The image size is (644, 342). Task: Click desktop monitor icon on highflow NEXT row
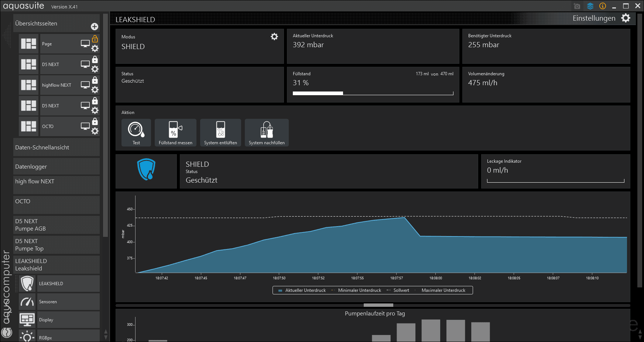(85, 85)
